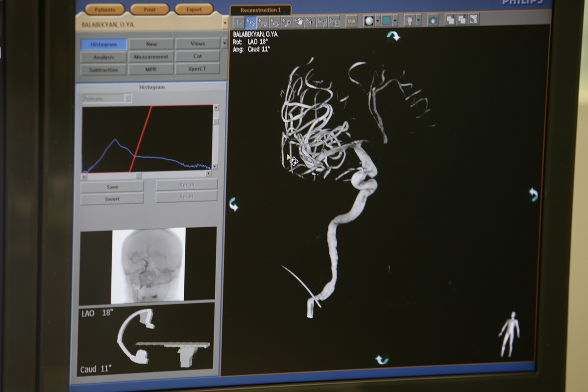This screenshot has width=588, height=392.
Task: Open the New panel button
Action: (x=151, y=44)
